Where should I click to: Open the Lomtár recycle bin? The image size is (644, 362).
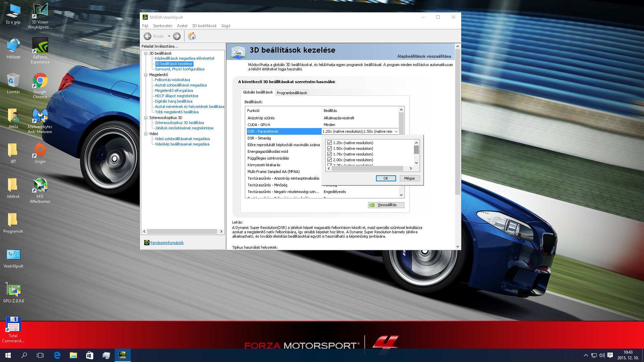coord(13,84)
